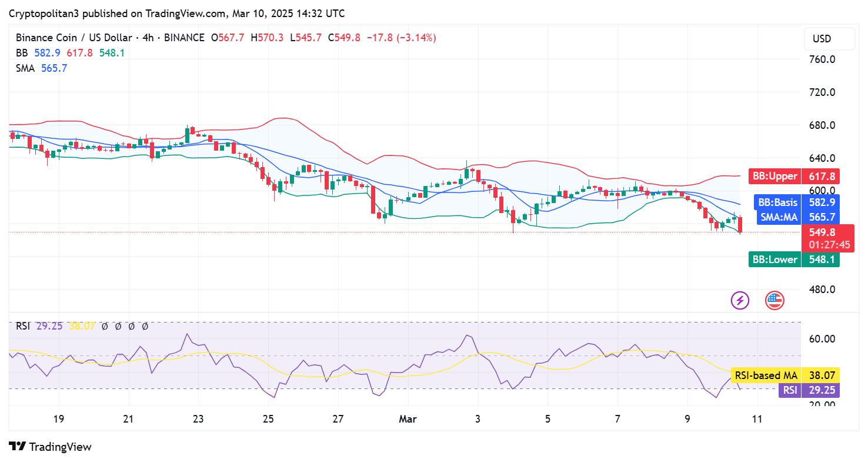The height and width of the screenshot is (462, 868).
Task: Select the RSI indicator legend
Action: 23,325
